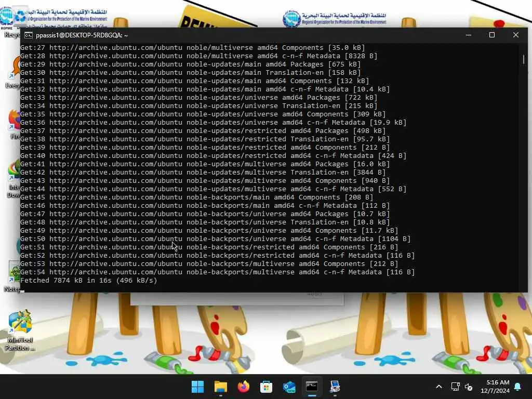Image resolution: width=532 pixels, height=399 pixels.
Task: Close the terminal window
Action: [516, 35]
